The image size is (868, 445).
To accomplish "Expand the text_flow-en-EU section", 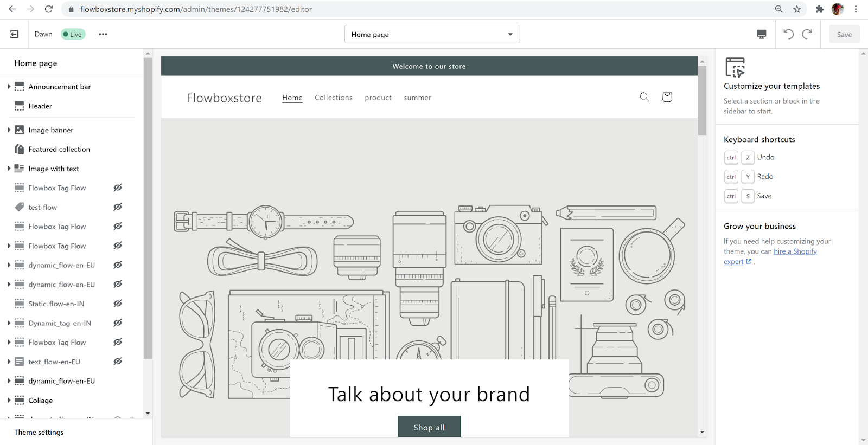I will coord(9,362).
